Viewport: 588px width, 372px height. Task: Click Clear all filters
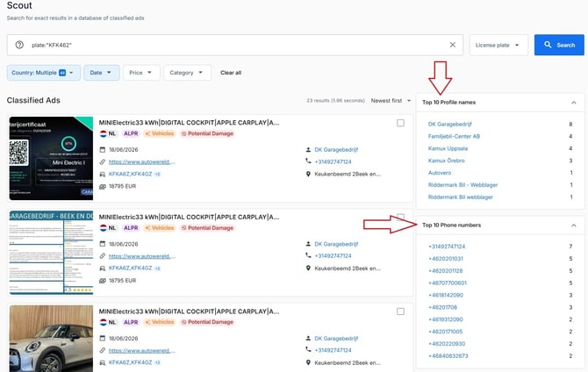[231, 73]
